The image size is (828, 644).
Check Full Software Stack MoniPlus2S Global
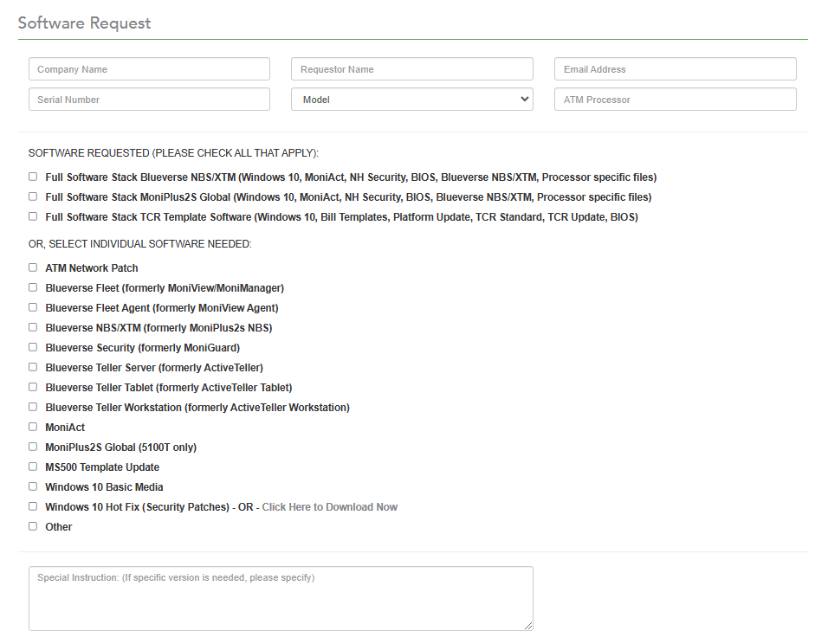pos(33,196)
